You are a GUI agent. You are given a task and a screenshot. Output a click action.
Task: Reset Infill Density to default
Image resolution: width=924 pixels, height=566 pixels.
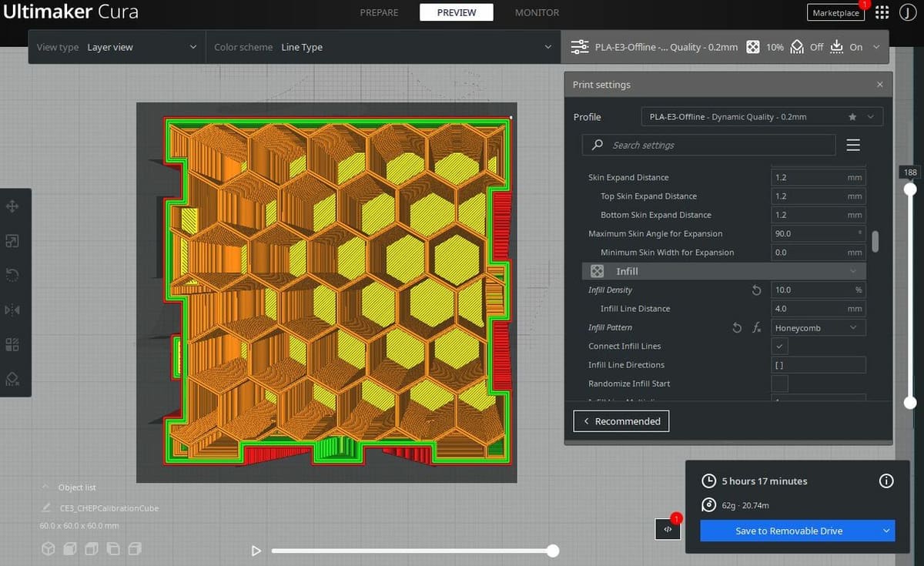point(756,290)
